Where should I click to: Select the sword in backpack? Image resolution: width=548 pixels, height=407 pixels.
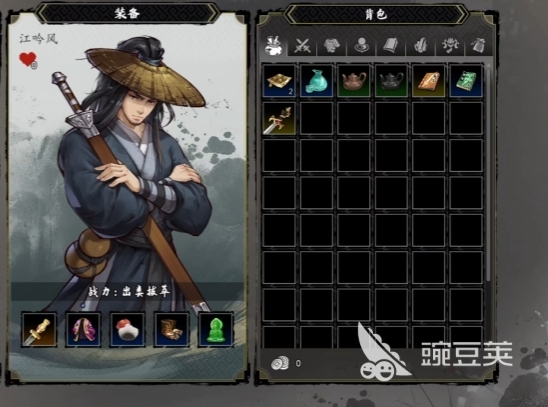pos(279,118)
